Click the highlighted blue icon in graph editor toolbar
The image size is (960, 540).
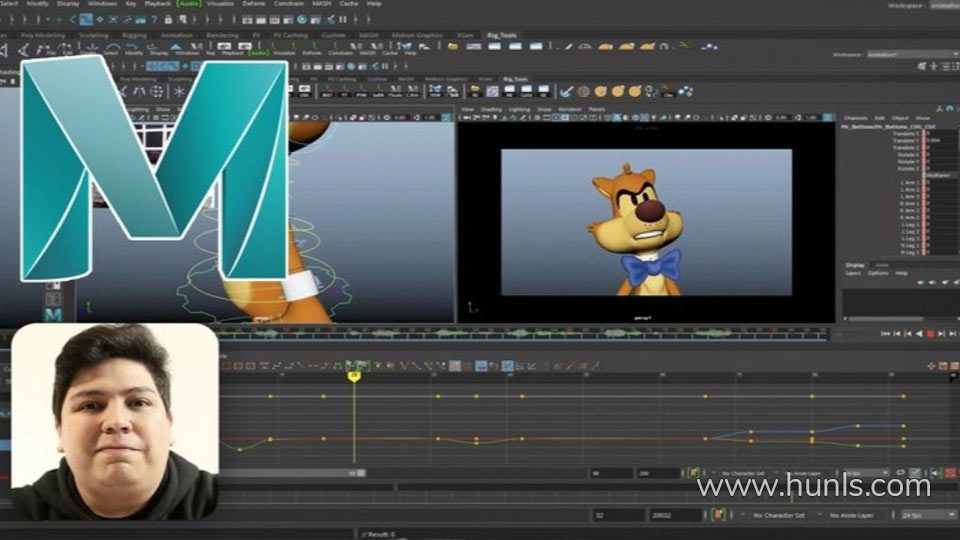507,366
